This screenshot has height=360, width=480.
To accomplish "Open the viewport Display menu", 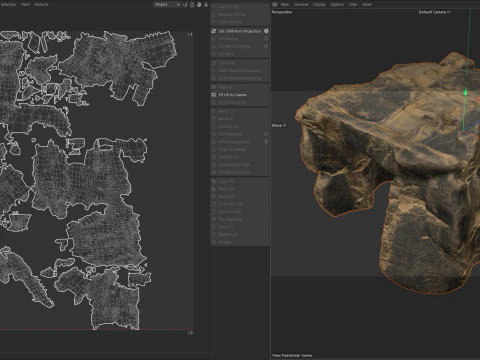I will 319,5.
